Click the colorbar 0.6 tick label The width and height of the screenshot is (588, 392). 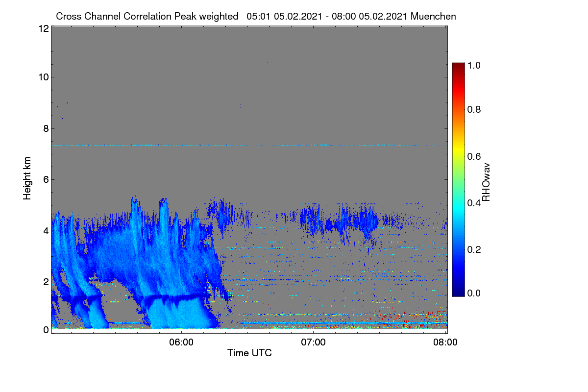[x=476, y=156]
